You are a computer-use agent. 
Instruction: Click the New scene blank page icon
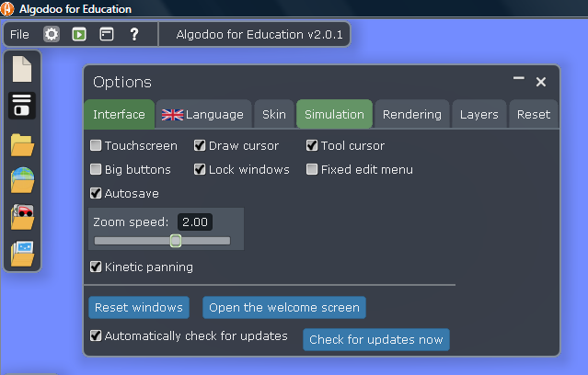[22, 69]
